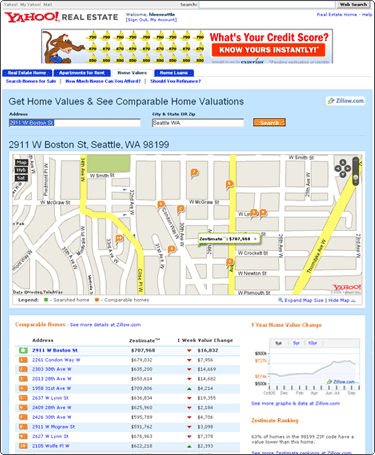This screenshot has width=375, height=455.
Task: Click the green home icon beside 2911 W Boston St
Action: [x=23, y=350]
